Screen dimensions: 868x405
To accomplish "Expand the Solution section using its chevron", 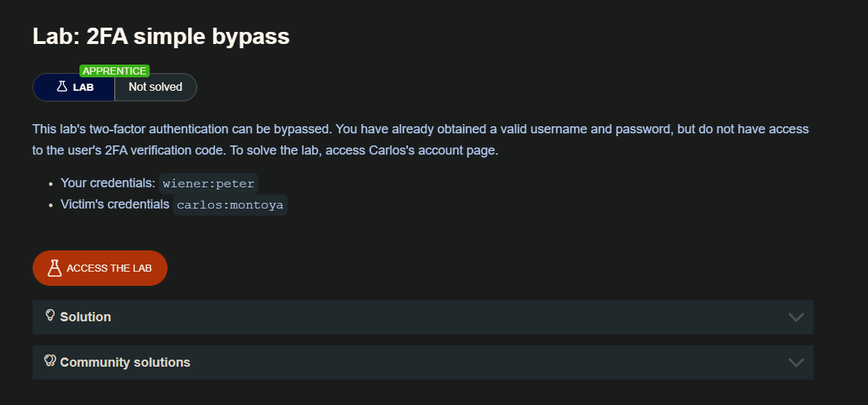I will [x=796, y=317].
